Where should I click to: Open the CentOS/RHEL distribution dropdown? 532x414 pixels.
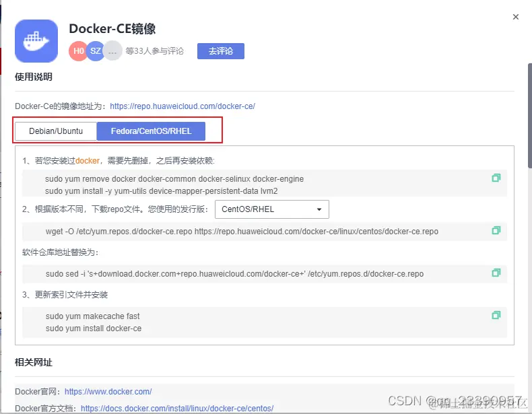click(x=272, y=209)
